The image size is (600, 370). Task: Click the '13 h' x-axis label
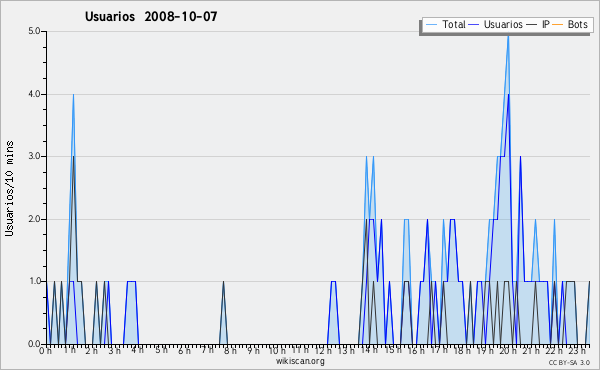click(346, 351)
